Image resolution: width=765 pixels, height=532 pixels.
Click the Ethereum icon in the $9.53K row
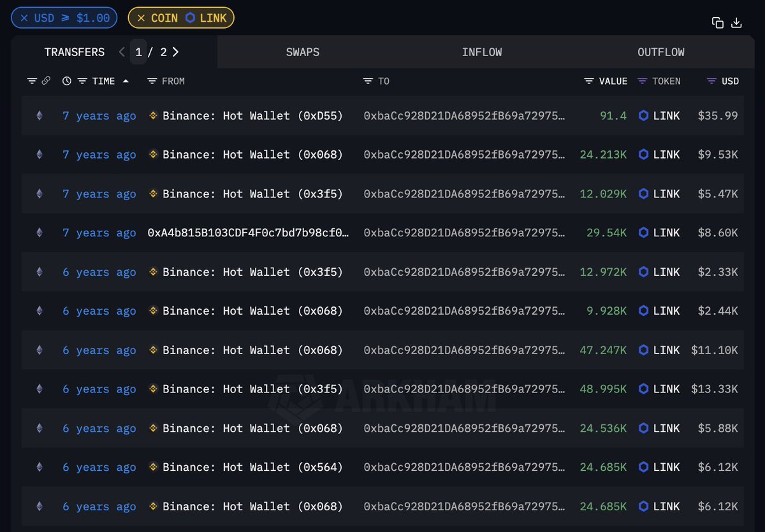(x=40, y=154)
